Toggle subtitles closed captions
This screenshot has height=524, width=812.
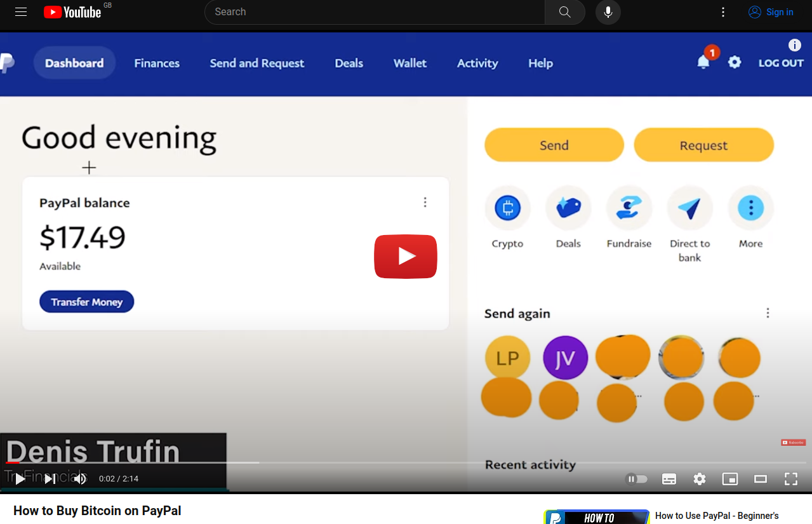point(669,479)
